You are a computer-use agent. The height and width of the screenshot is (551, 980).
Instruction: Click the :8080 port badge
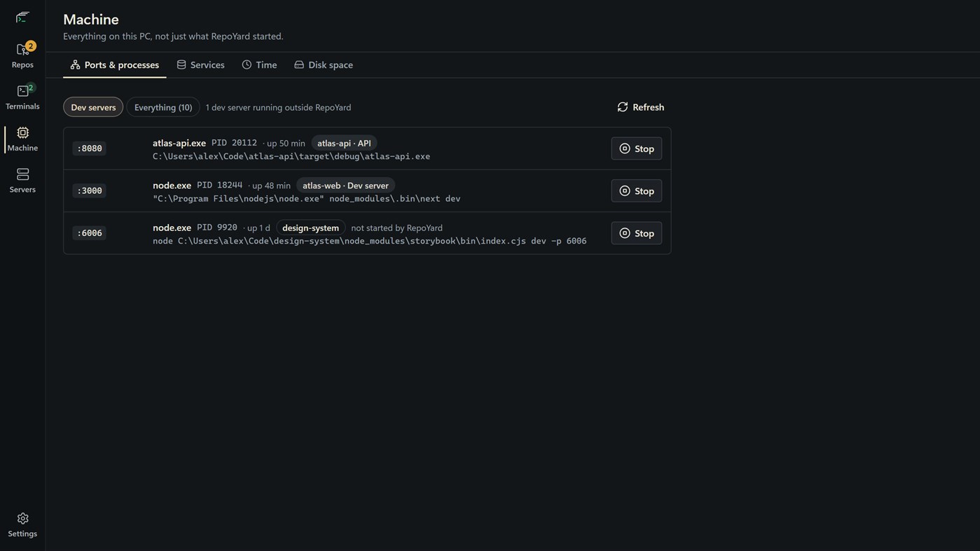(90, 148)
